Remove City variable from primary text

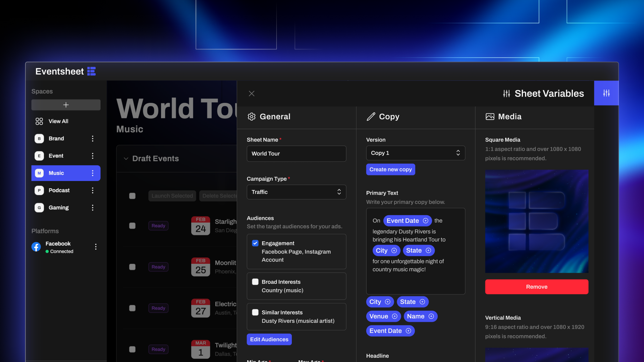tap(394, 251)
